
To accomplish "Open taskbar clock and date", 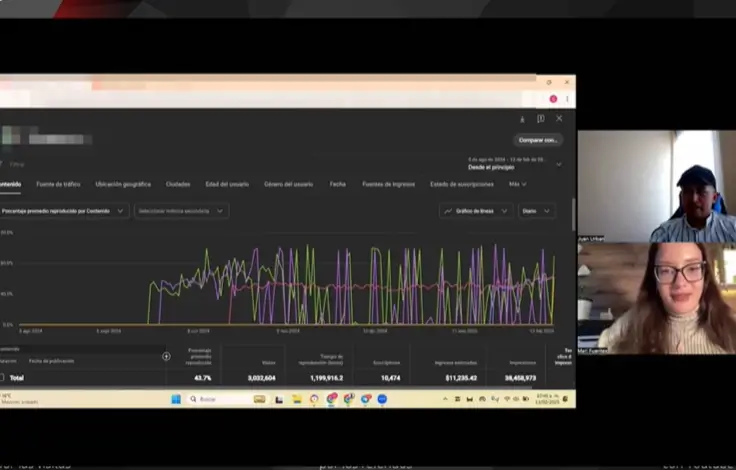I will [547, 399].
